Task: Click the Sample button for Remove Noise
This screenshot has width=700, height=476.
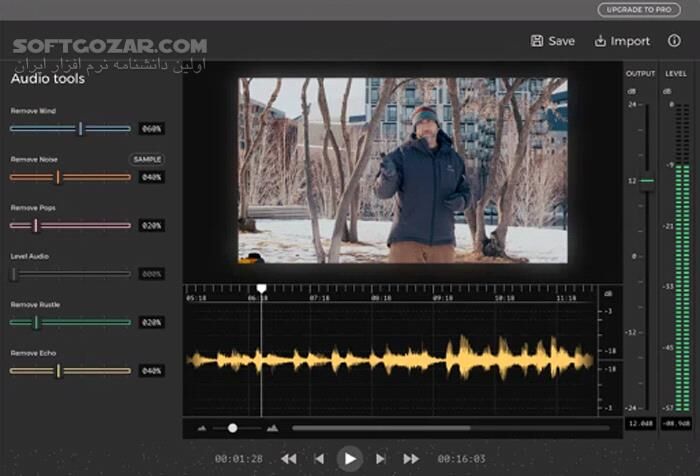Action: pos(147,159)
